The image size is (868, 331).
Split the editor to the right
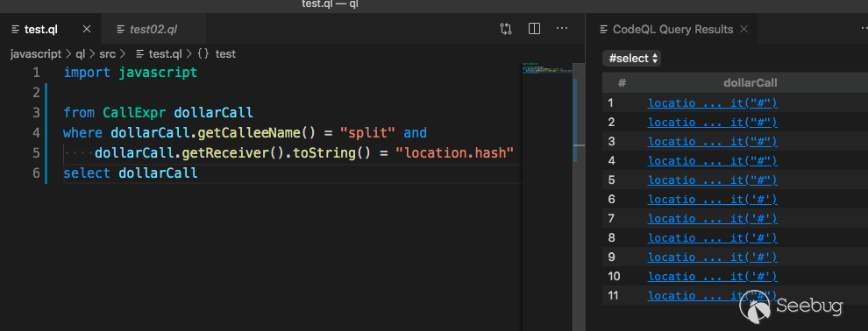(x=534, y=29)
